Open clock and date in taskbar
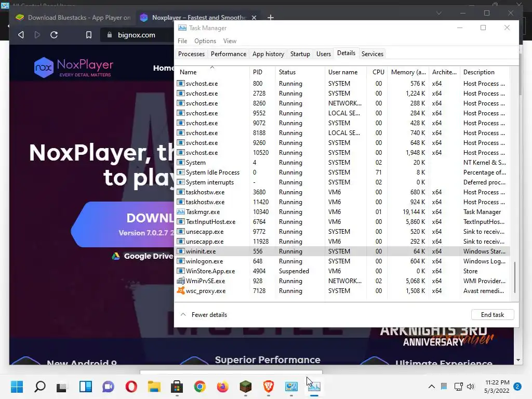Image resolution: width=532 pixels, height=399 pixels. (497, 387)
